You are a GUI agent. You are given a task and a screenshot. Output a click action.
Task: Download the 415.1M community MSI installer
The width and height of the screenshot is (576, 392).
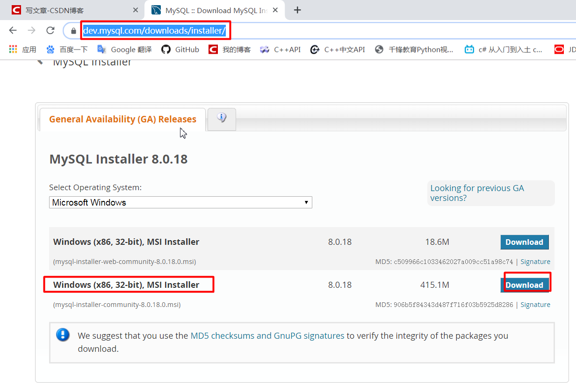click(524, 285)
